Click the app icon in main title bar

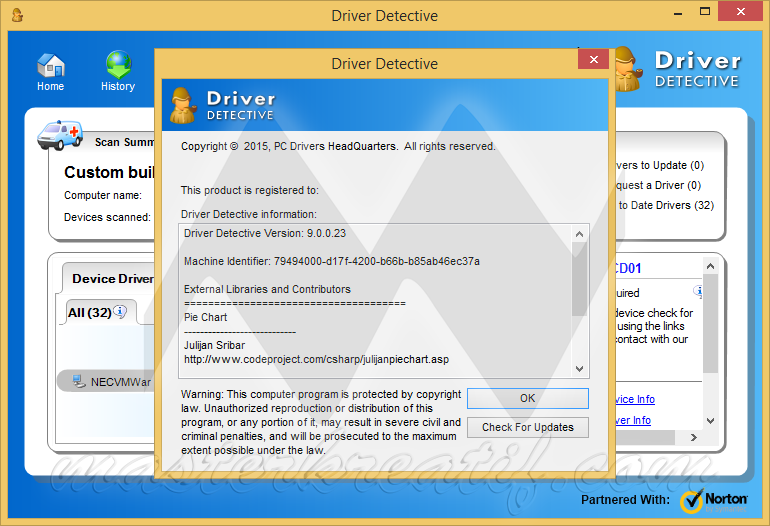[17, 15]
